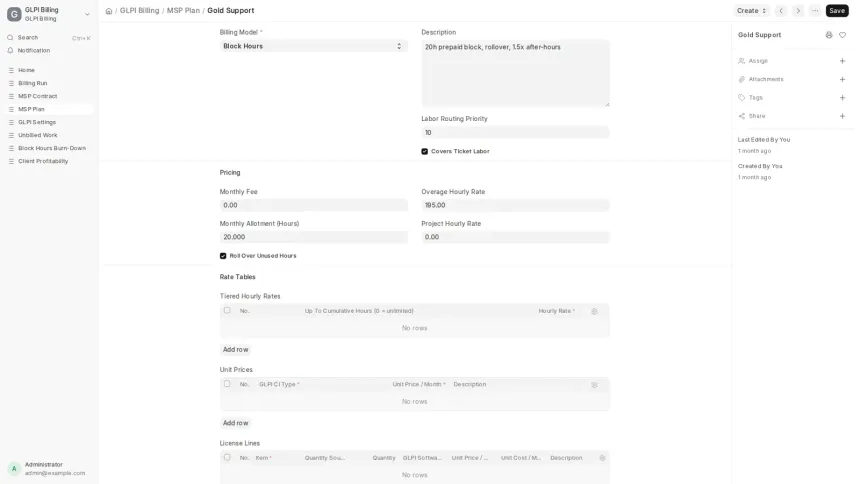Screen dimensions: 860x484
Task: Add row to Tiered Hourly Rates
Action: pos(235,350)
